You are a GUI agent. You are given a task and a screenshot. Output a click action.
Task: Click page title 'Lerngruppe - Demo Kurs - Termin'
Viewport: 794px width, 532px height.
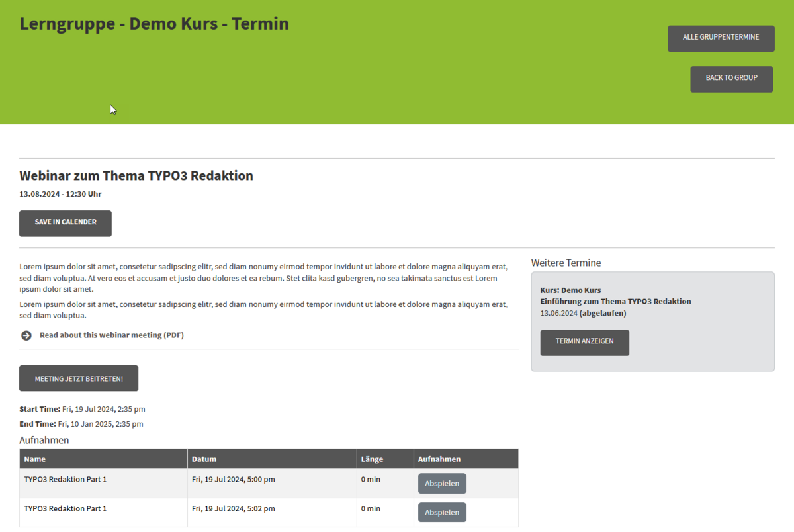(x=154, y=24)
